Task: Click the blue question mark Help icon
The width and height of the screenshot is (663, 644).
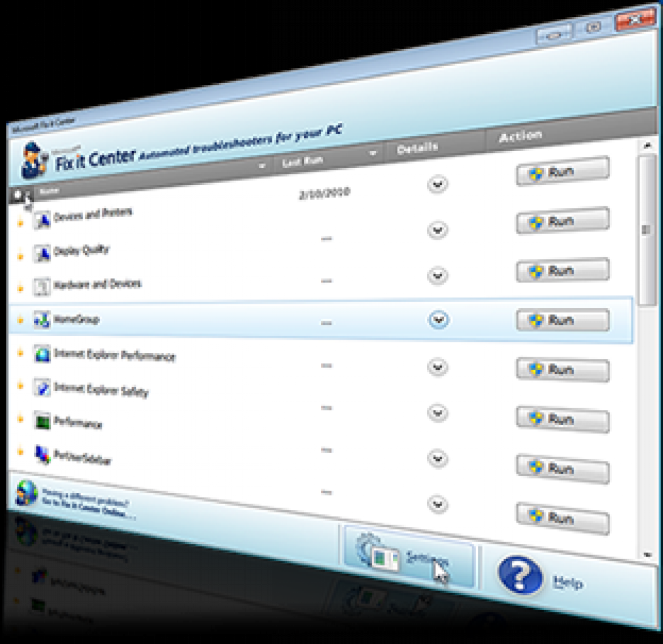Action: [x=520, y=575]
